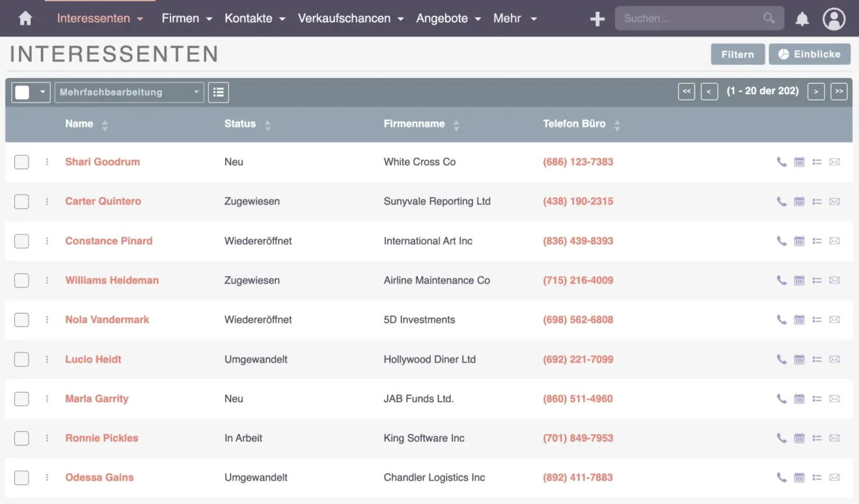The height and width of the screenshot is (504, 859).
Task: Call Shari Goodrum via the phone icon
Action: [782, 162]
